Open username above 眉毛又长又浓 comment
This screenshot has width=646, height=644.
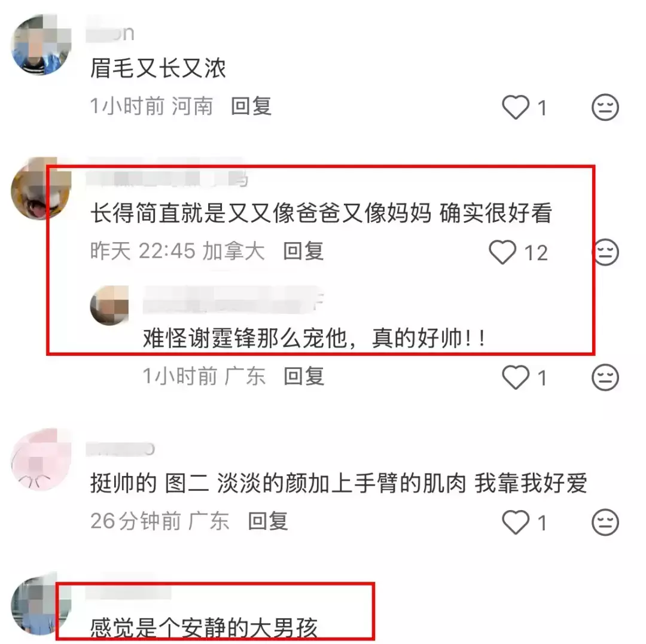[110, 33]
